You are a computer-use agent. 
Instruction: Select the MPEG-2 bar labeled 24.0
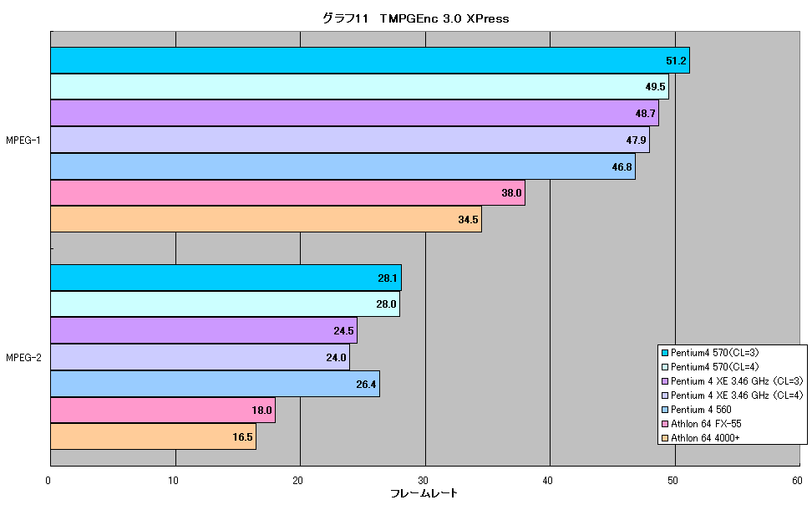(x=200, y=357)
